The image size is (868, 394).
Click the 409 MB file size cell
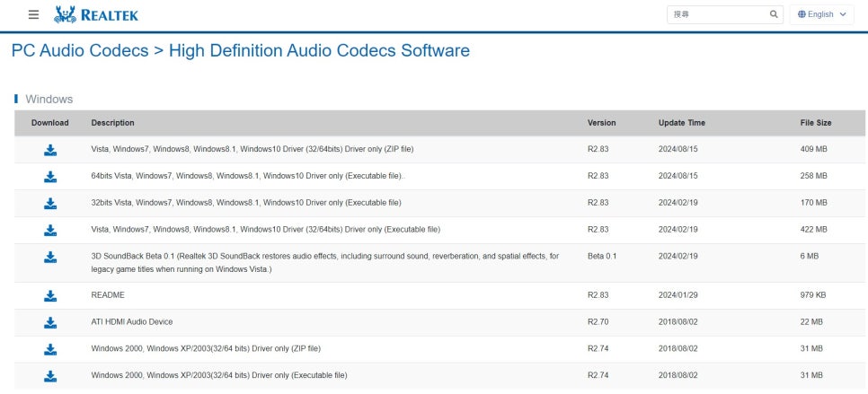(x=814, y=149)
